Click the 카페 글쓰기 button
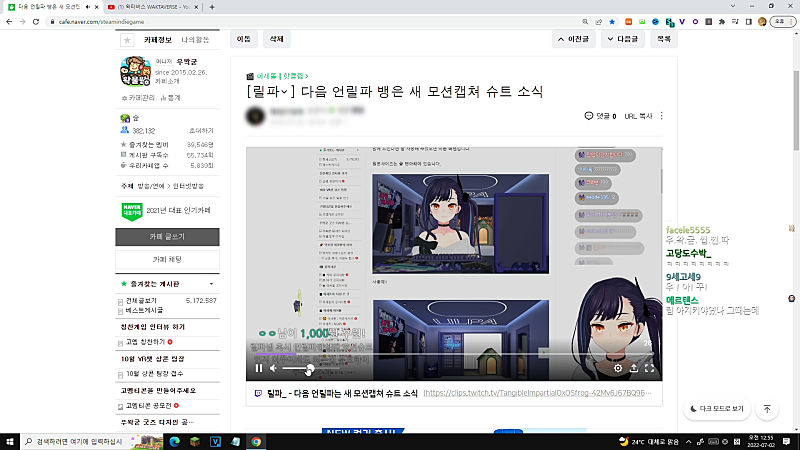The width and height of the screenshot is (800, 450). [167, 237]
